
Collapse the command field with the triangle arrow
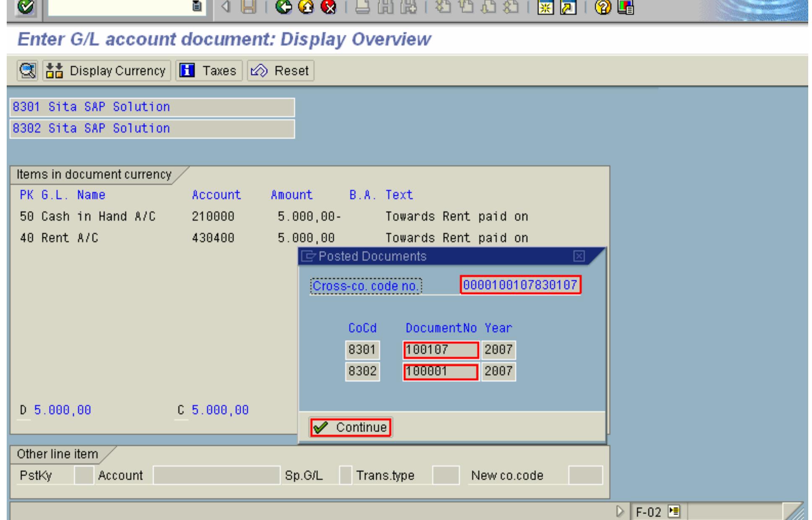tap(226, 7)
